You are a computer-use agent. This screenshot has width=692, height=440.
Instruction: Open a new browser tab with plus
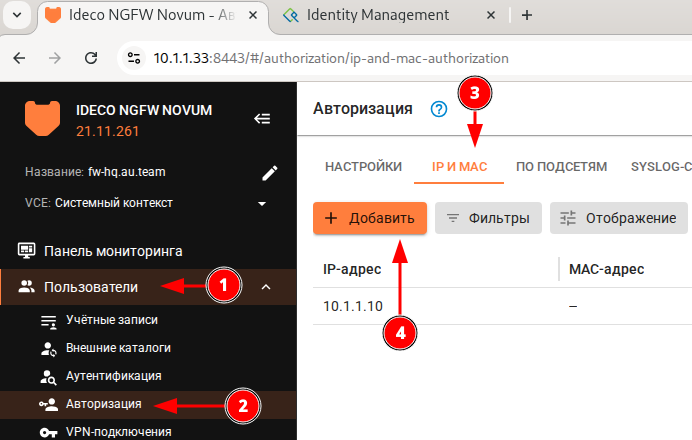pyautogui.click(x=527, y=15)
